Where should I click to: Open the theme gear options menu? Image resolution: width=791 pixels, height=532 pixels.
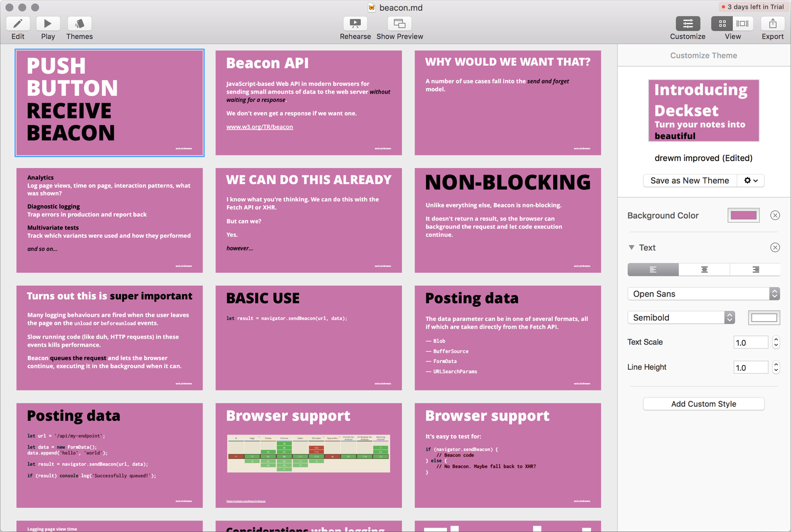[x=751, y=180]
